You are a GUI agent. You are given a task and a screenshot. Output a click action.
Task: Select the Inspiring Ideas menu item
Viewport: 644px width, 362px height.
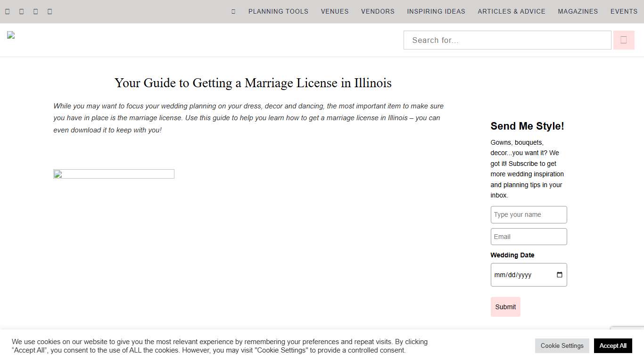[436, 11]
